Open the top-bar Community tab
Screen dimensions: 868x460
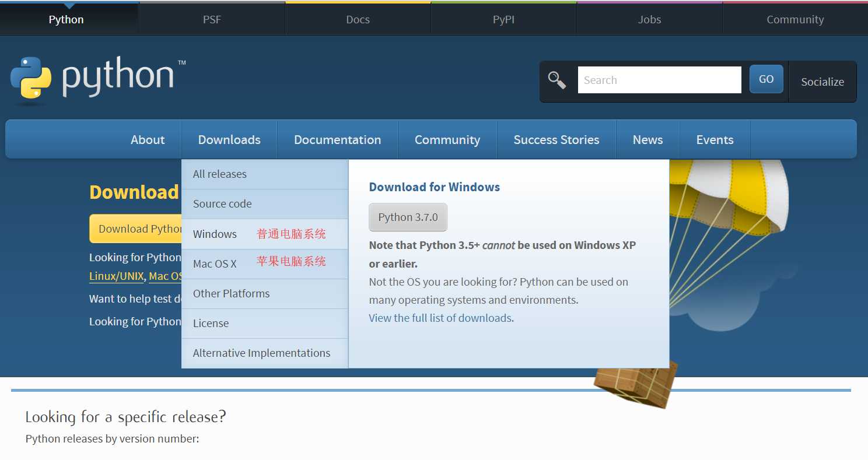click(x=795, y=19)
